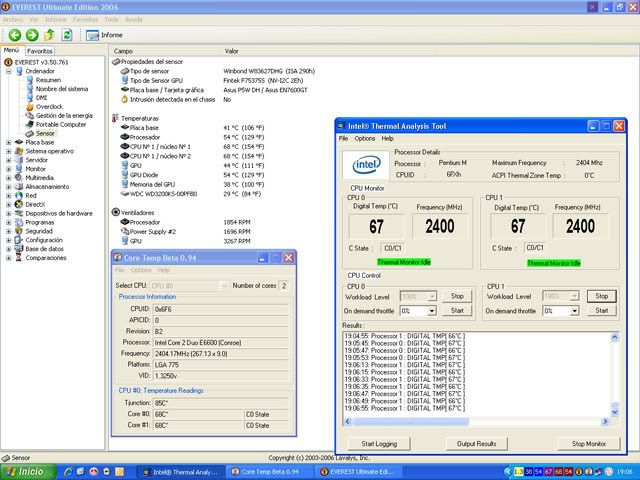Select the Overclock tree item
The image size is (640, 480).
pos(49,107)
